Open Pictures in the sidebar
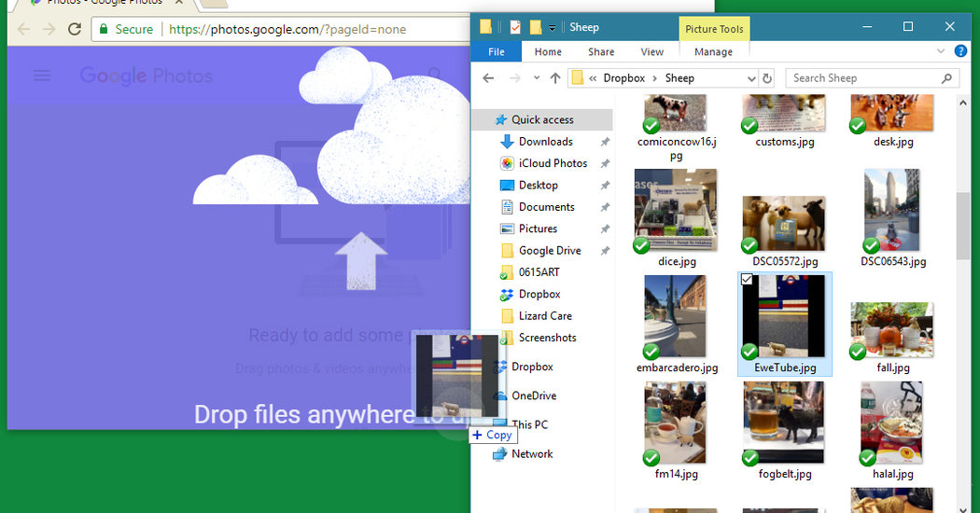Viewport: 980px width, 513px height. pyautogui.click(x=529, y=229)
